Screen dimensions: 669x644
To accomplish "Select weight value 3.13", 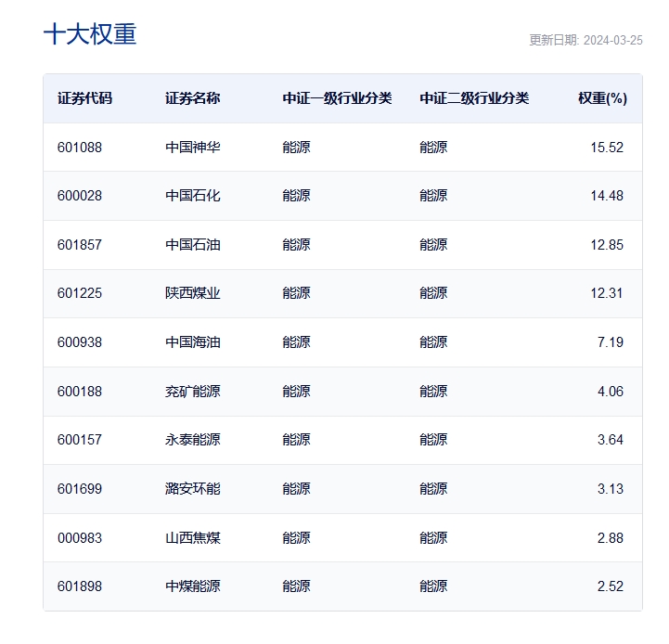I will point(611,488).
